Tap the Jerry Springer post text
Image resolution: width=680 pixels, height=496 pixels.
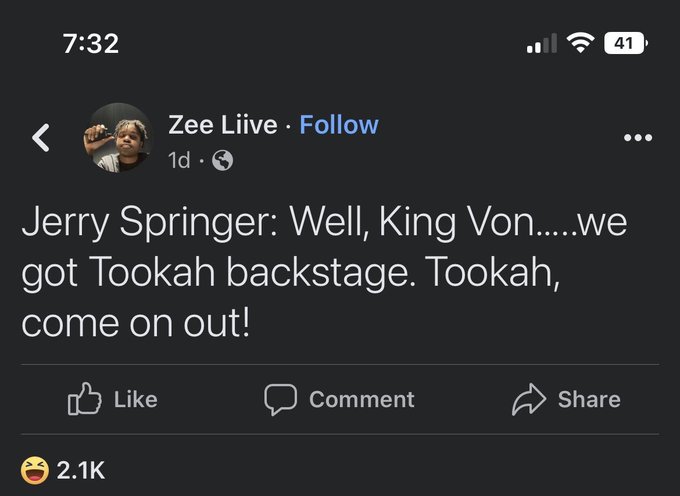click(x=323, y=273)
